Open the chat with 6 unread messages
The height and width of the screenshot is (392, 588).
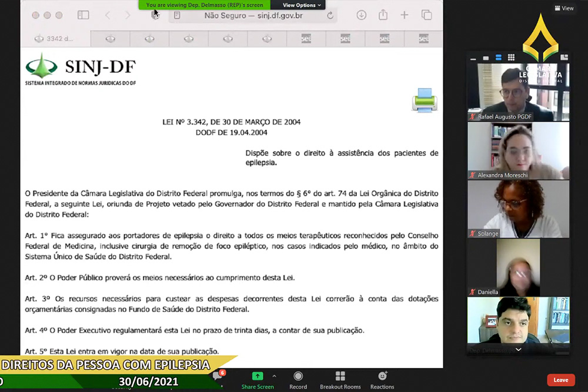tap(218, 376)
